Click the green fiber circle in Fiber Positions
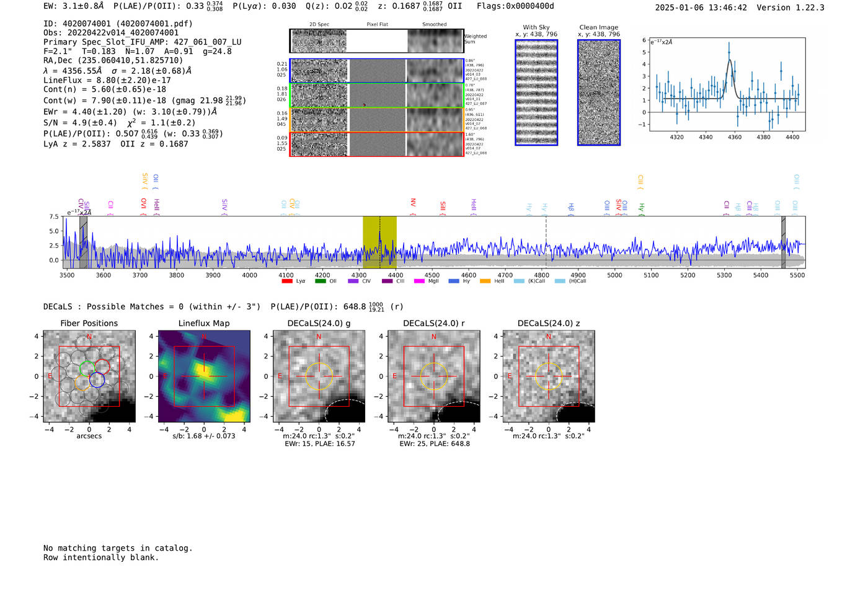The height and width of the screenshot is (591, 868). pyautogui.click(x=89, y=367)
